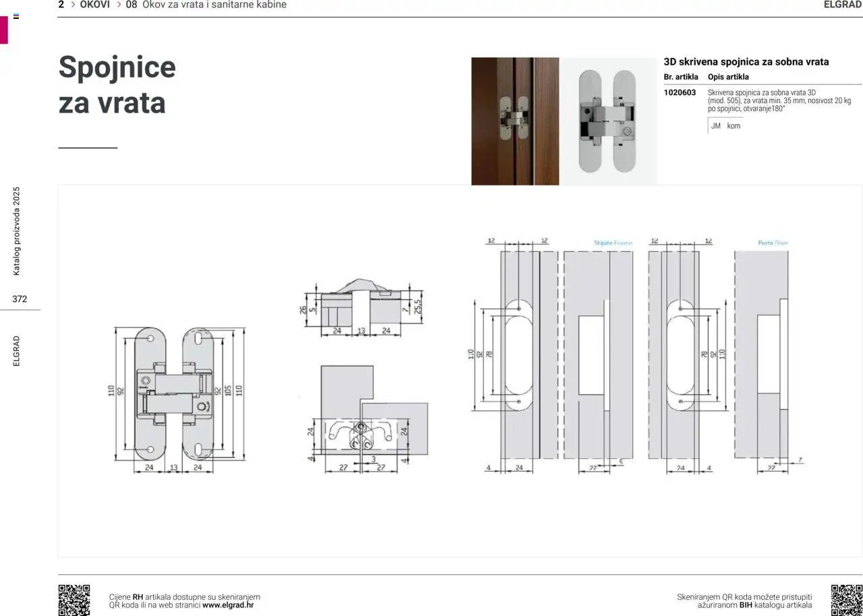Image resolution: width=863 pixels, height=616 pixels.
Task: Click article number 1020603
Action: pyautogui.click(x=680, y=93)
